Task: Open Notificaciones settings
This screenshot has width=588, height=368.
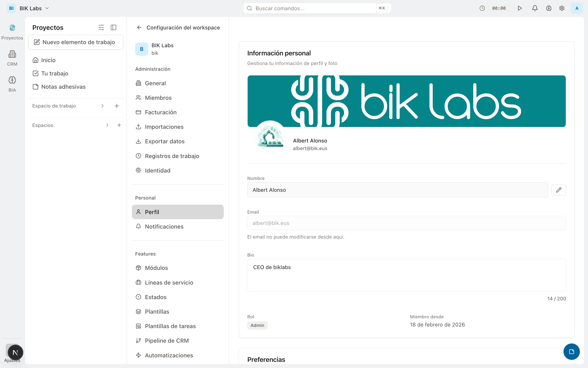Action: click(x=178, y=227)
